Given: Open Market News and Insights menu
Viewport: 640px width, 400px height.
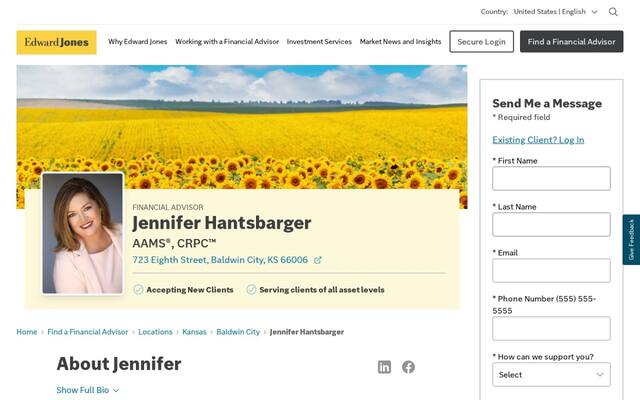Looking at the screenshot, I should click(x=400, y=42).
